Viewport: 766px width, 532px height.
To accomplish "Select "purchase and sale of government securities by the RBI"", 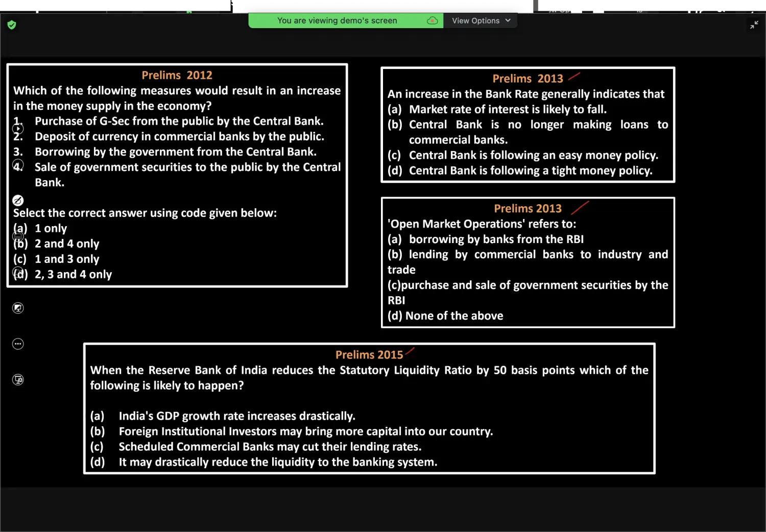I will [528, 293].
